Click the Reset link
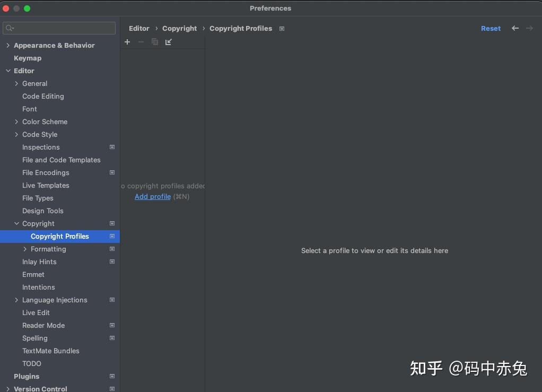 (491, 29)
